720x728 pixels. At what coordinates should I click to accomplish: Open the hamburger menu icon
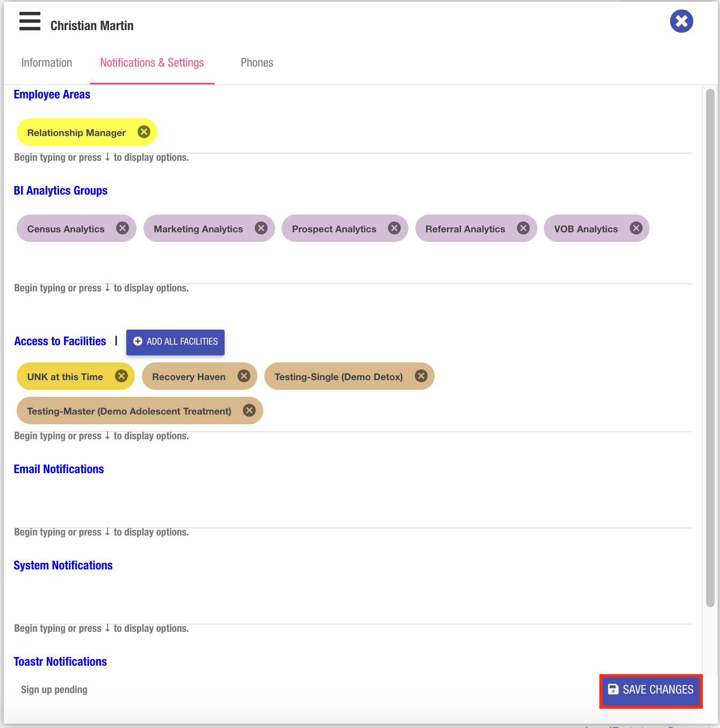30,22
